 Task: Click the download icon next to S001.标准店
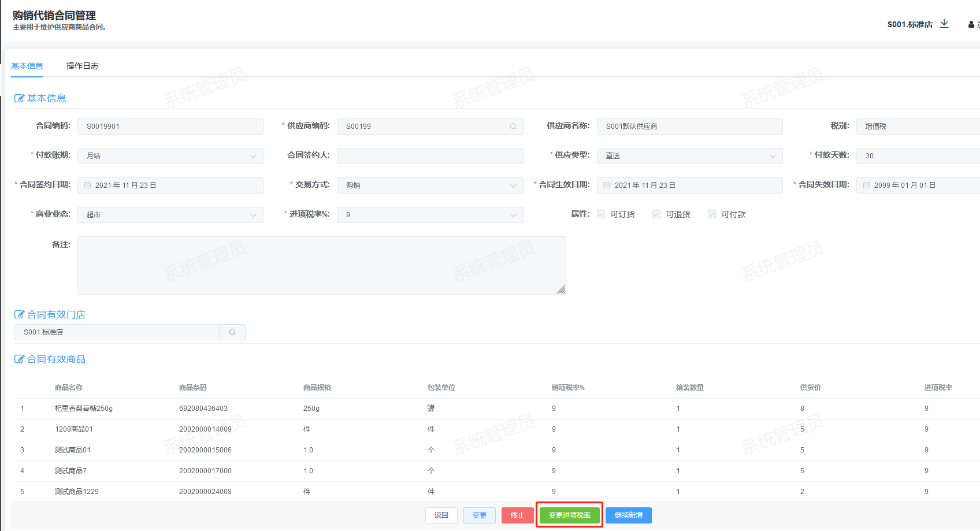[944, 24]
